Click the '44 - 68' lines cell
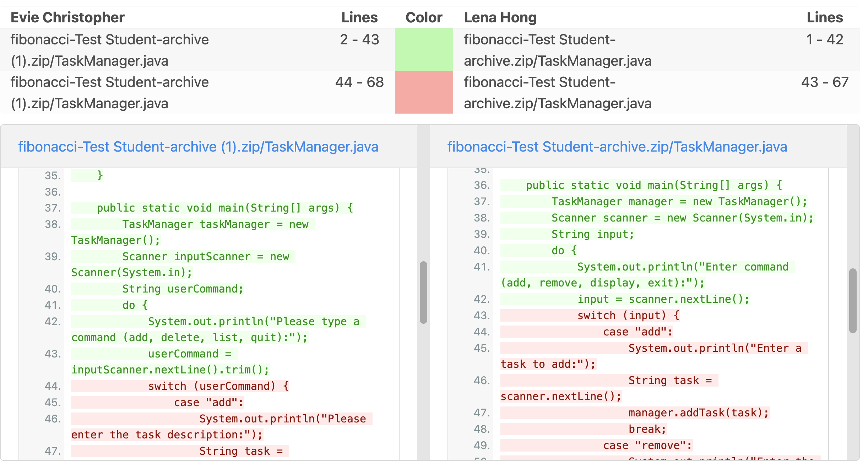The image size is (868, 470). [359, 82]
